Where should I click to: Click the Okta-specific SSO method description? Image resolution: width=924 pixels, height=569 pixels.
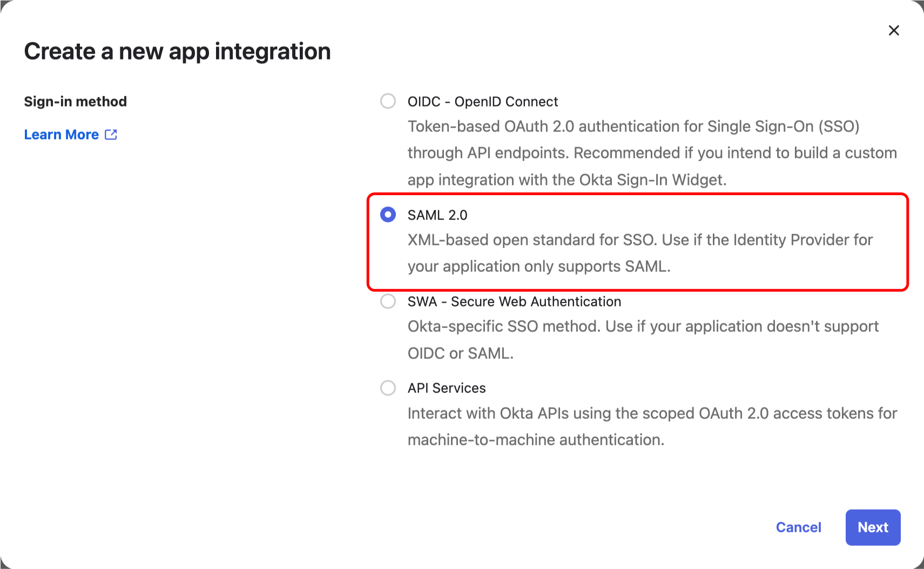coord(643,326)
